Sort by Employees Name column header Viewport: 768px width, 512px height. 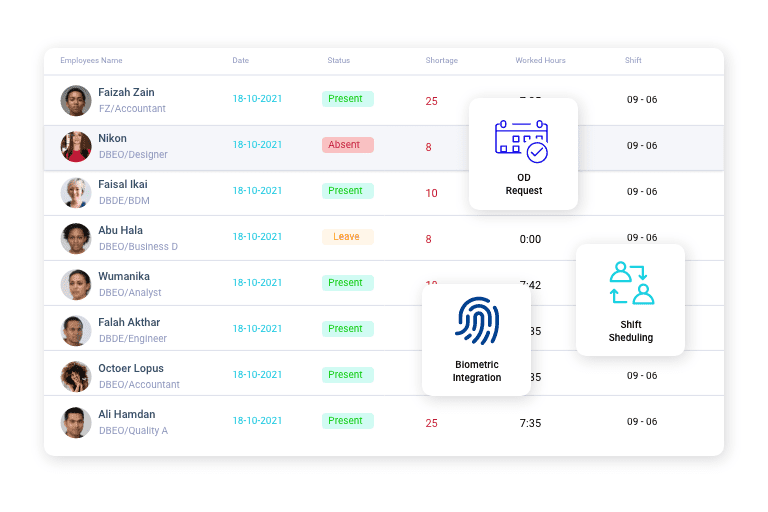pos(91,60)
